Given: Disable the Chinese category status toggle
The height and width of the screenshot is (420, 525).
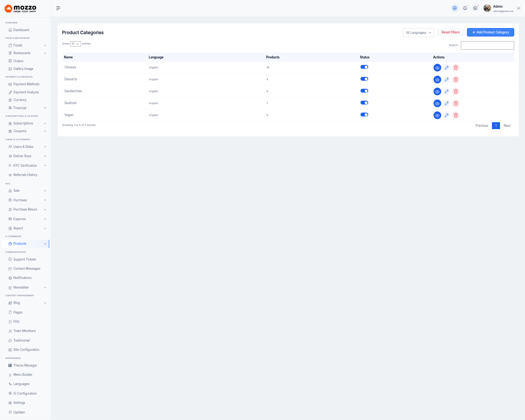Looking at the screenshot, I should pyautogui.click(x=364, y=67).
